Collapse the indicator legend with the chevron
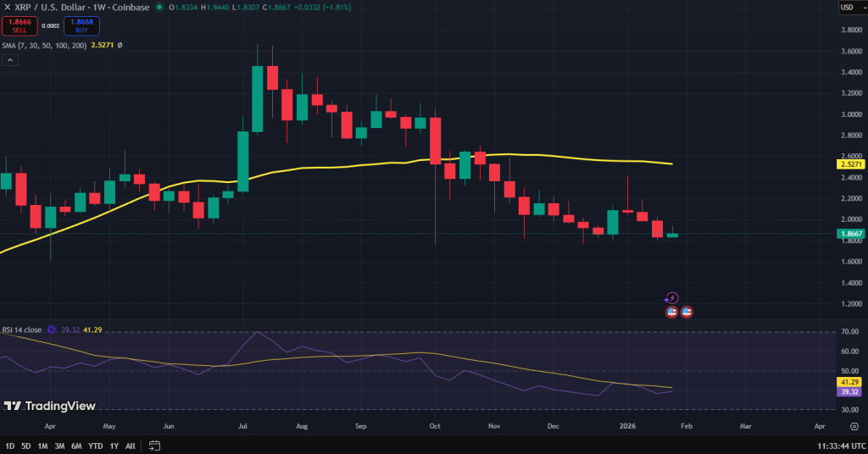 (x=10, y=60)
